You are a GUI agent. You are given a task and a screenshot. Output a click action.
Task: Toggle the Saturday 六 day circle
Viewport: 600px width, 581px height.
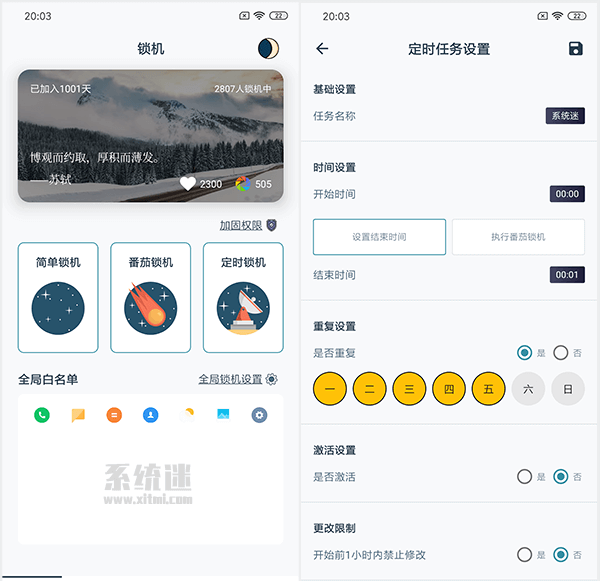coord(529,389)
